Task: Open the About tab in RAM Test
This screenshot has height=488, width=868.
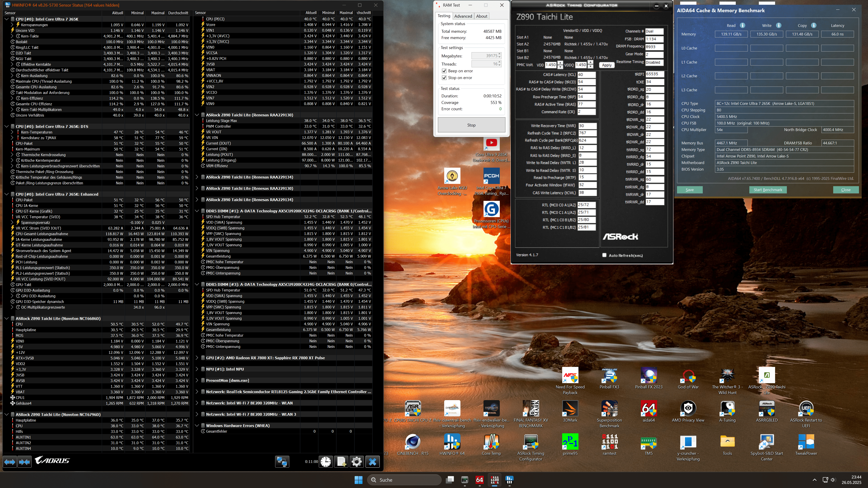Action: [x=481, y=16]
